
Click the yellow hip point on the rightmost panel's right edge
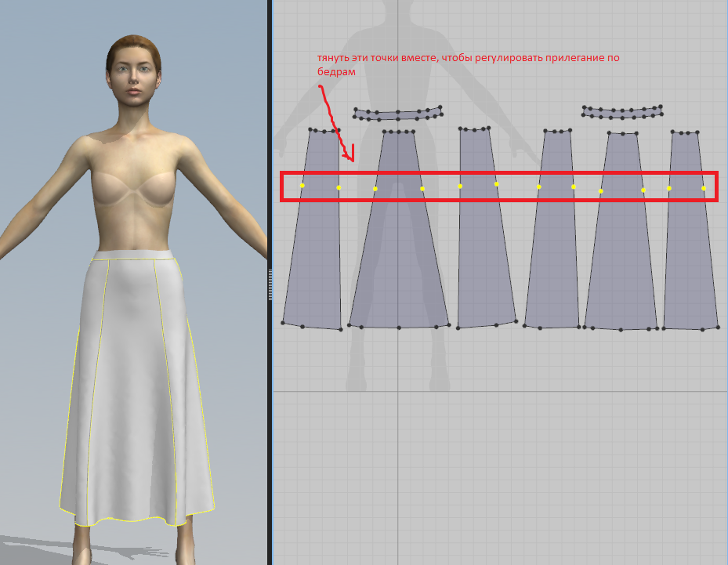[704, 189]
